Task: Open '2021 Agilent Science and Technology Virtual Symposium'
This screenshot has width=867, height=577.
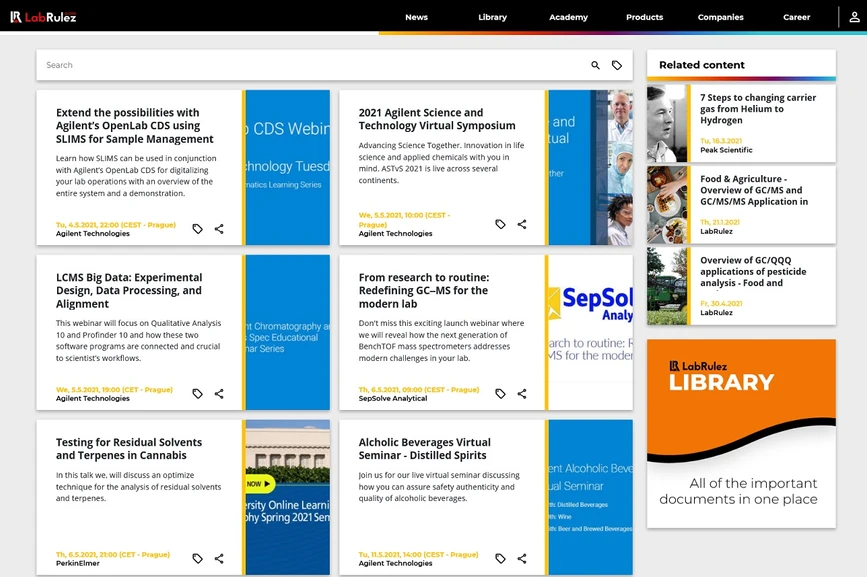Action: 437,119
